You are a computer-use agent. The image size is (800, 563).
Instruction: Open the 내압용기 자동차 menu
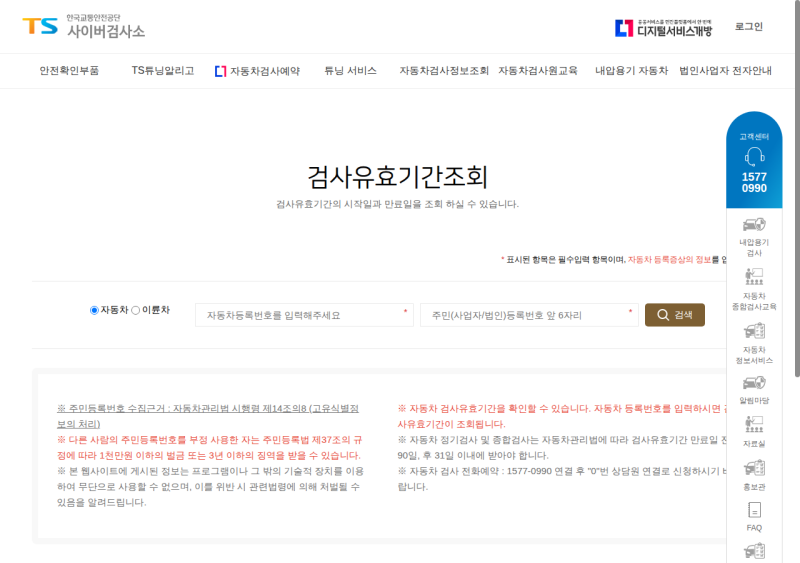click(x=632, y=70)
